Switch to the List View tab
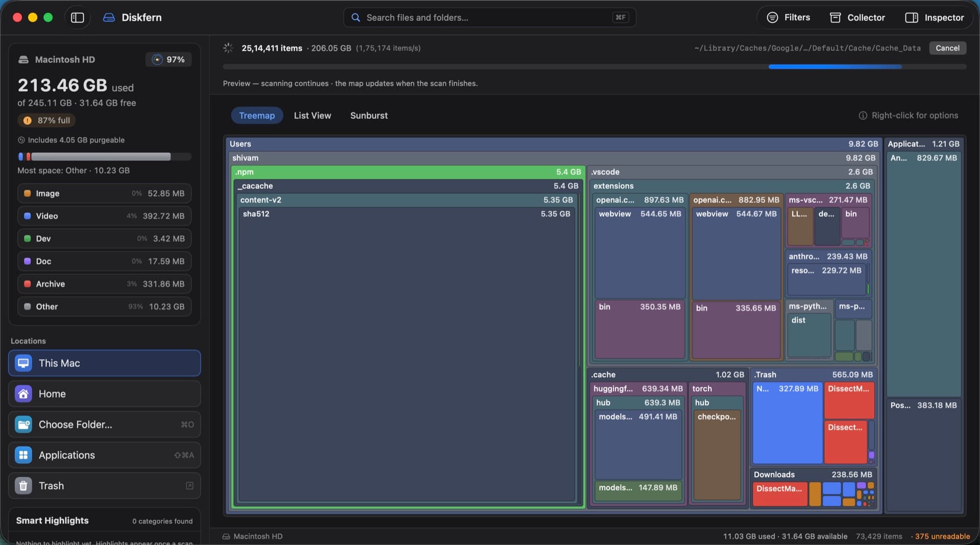The height and width of the screenshot is (545, 980). pyautogui.click(x=312, y=115)
